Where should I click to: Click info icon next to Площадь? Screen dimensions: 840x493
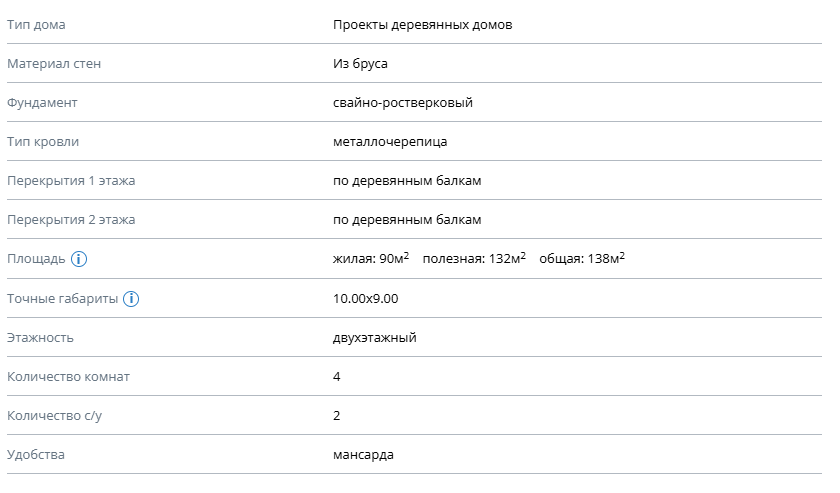[x=79, y=259]
